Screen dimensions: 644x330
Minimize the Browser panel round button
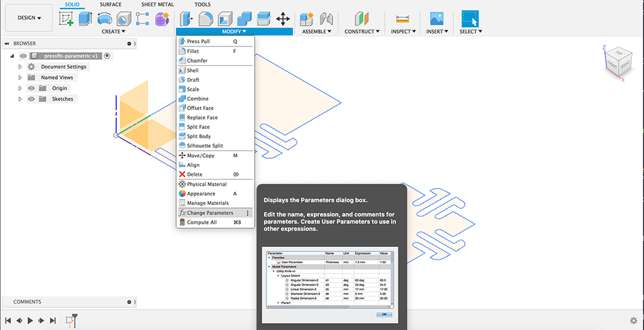click(130, 43)
